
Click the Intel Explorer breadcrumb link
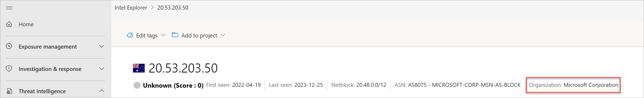click(131, 8)
